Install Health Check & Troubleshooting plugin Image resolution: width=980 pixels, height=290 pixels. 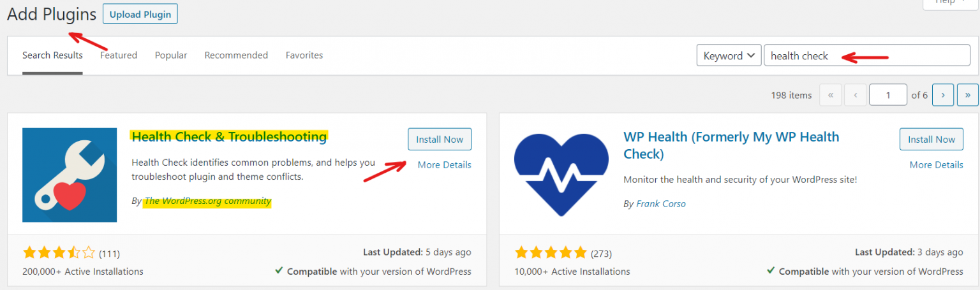pyautogui.click(x=440, y=139)
